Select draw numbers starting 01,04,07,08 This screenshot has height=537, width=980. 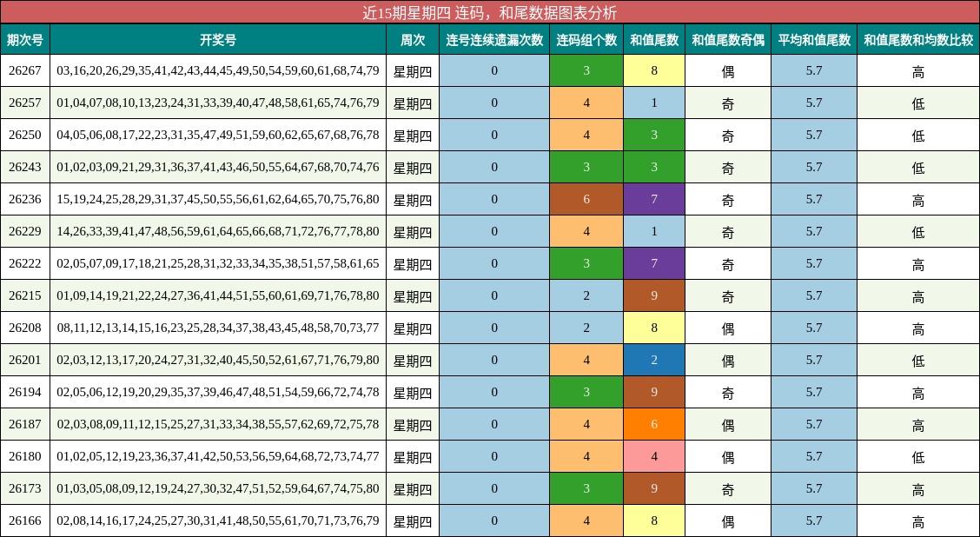pos(218,103)
